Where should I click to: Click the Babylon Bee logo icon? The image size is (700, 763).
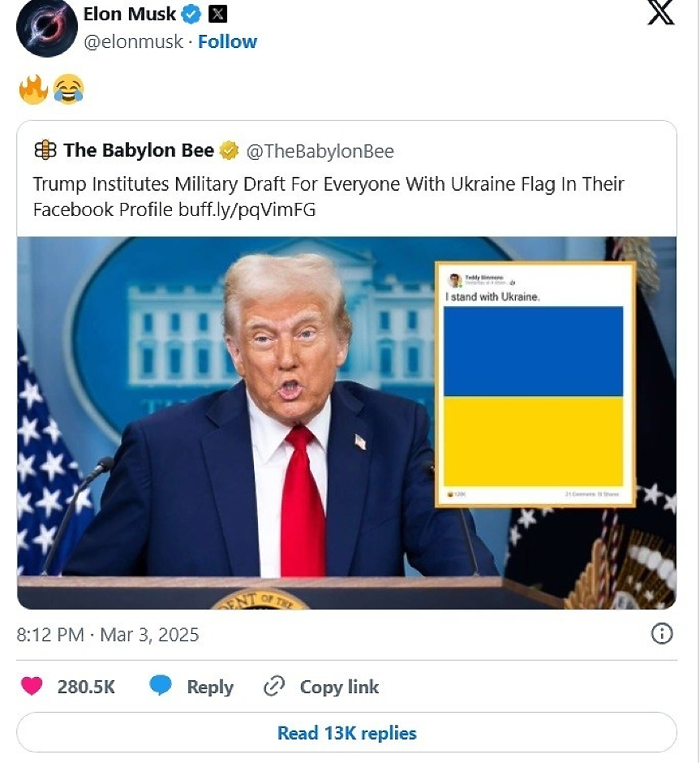[45, 150]
